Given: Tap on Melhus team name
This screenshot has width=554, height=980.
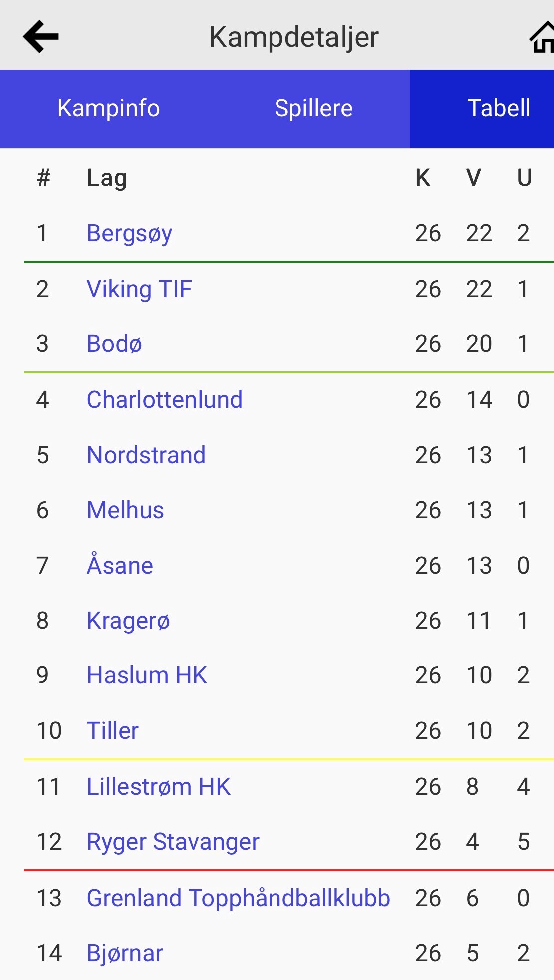Looking at the screenshot, I should tap(125, 510).
